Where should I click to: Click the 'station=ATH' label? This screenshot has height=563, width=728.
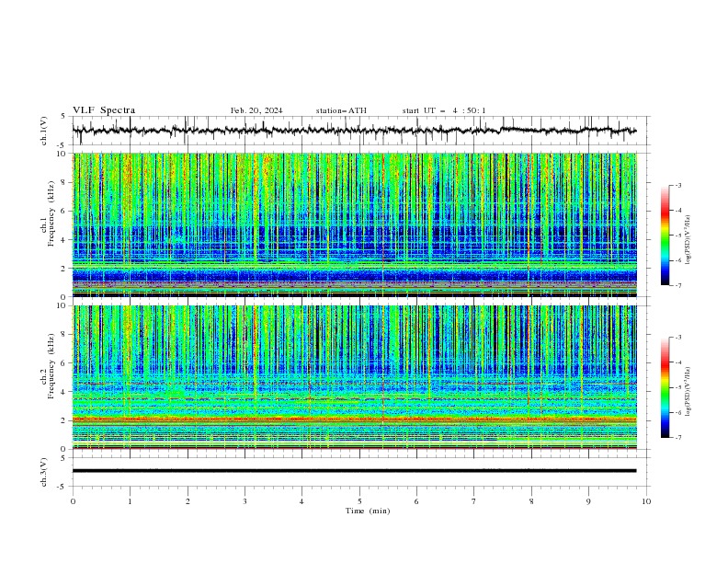click(341, 110)
